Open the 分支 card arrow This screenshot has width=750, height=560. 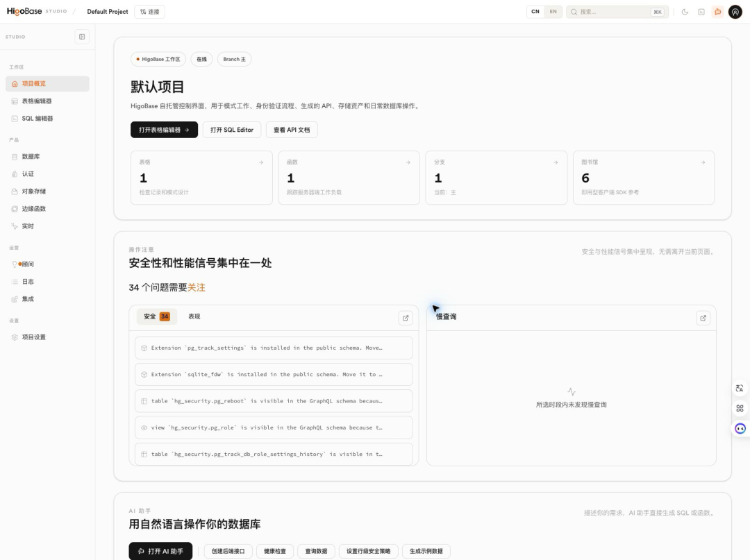point(556,162)
